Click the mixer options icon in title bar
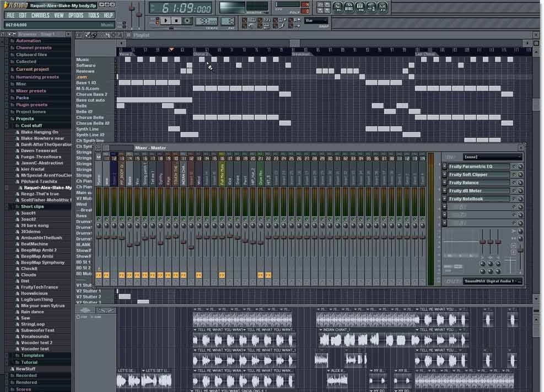 (x=98, y=148)
